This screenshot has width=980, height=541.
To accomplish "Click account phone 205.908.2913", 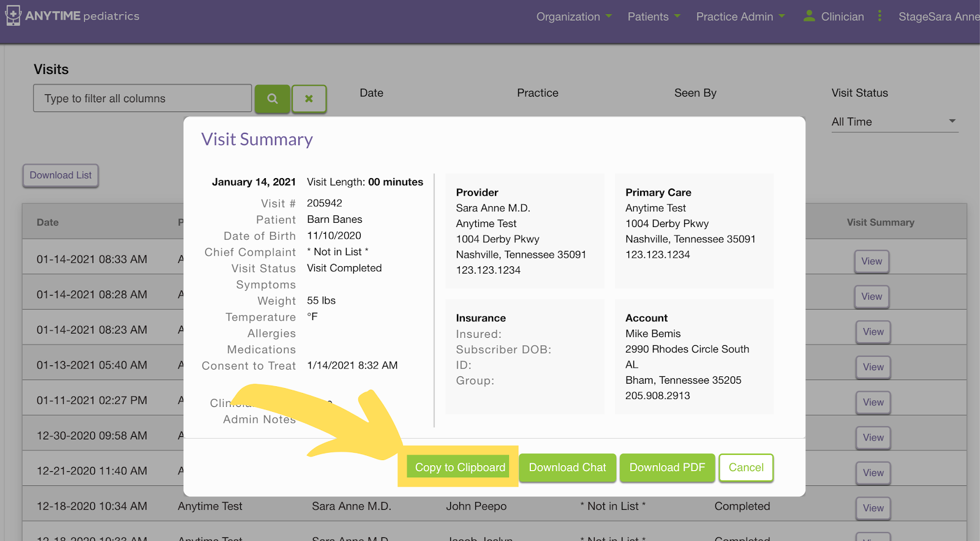I will click(658, 396).
